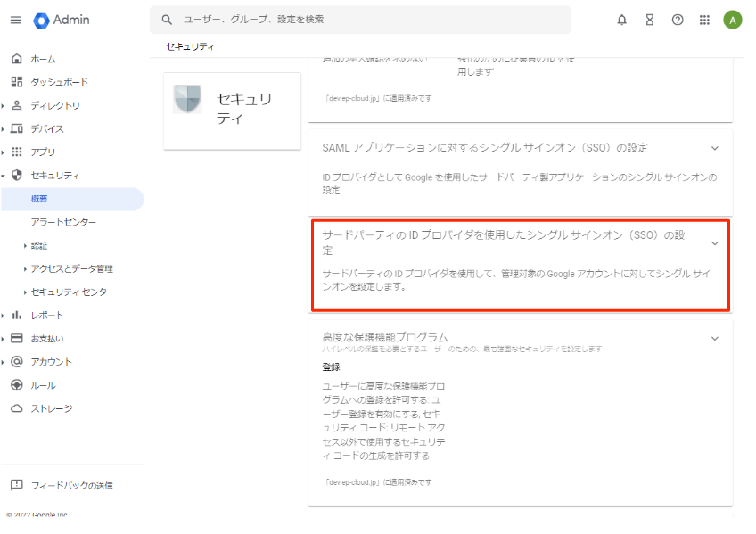Image resolution: width=756 pixels, height=534 pixels.
Task: Click セキュリティ breadcrumb text
Action: (x=191, y=46)
